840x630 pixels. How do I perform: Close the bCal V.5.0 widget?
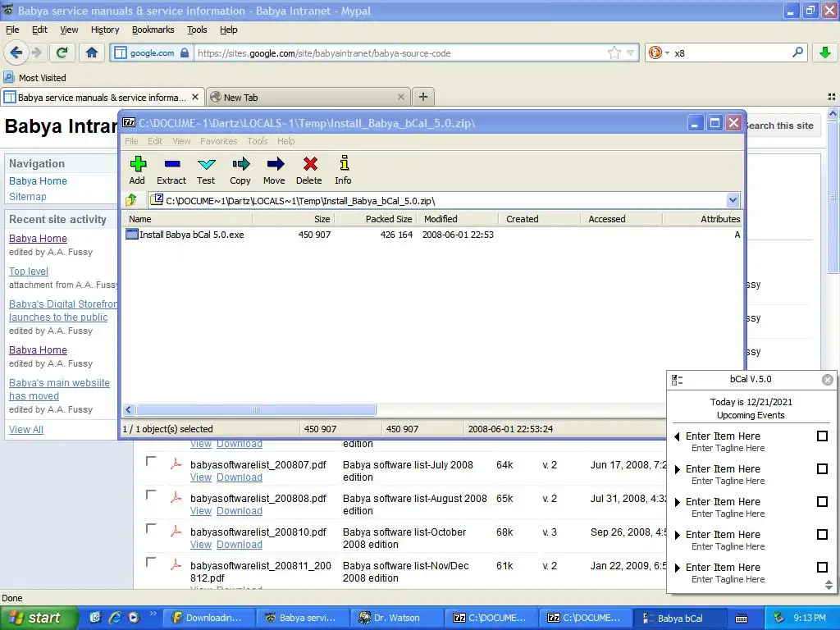pos(828,380)
